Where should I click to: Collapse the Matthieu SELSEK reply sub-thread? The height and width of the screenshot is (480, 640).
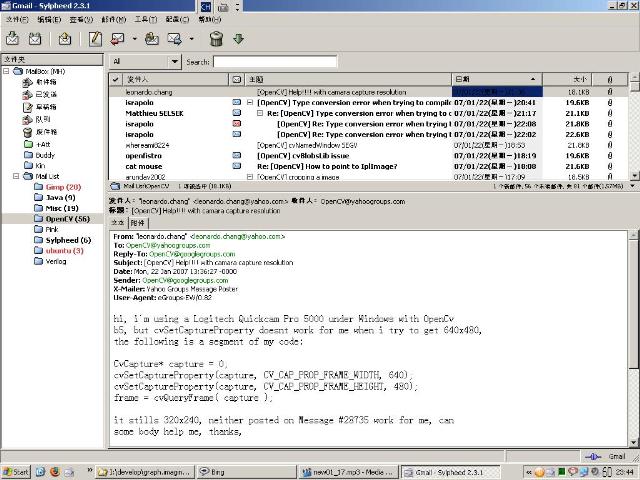tap(260, 113)
